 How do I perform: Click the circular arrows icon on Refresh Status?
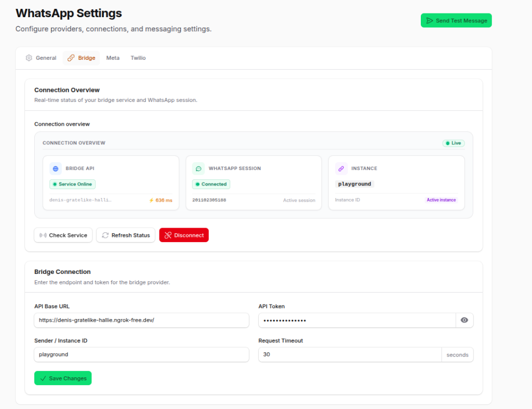click(x=105, y=235)
